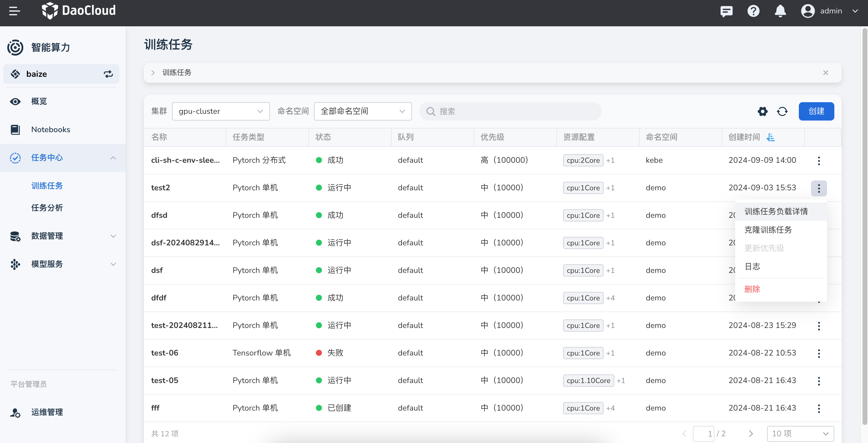The image size is (868, 443).
Task: Go to the previous page arrow
Action: click(684, 434)
